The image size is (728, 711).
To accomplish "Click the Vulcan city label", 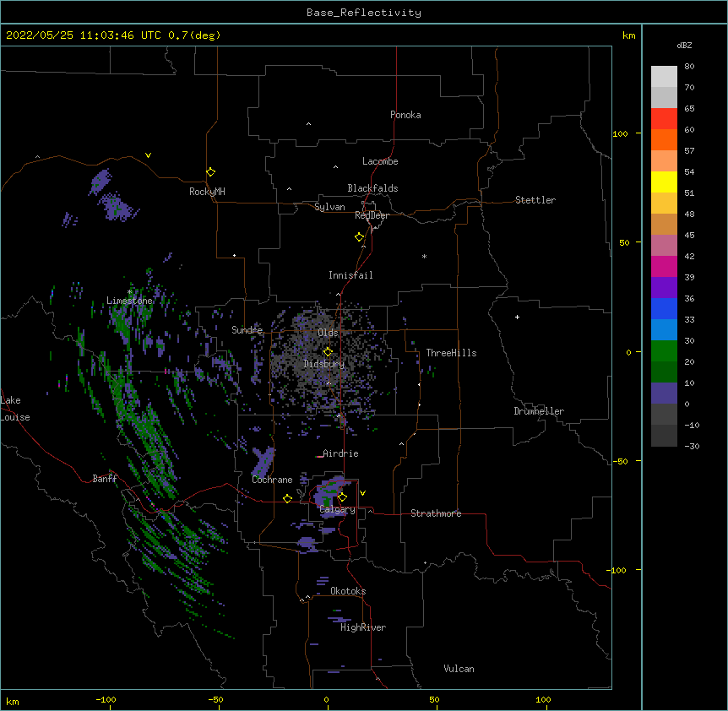I will [x=459, y=669].
